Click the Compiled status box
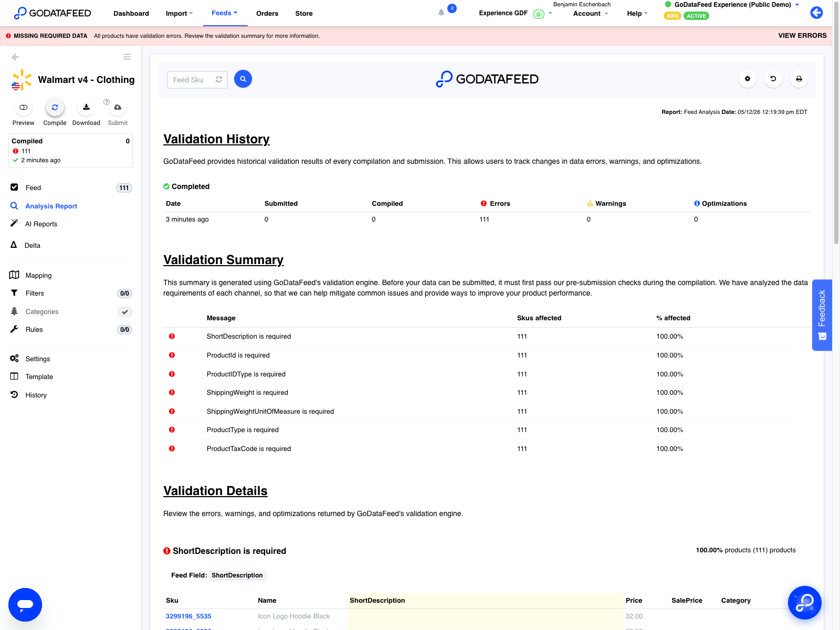Screen dimensions: 840x630 click(70, 151)
